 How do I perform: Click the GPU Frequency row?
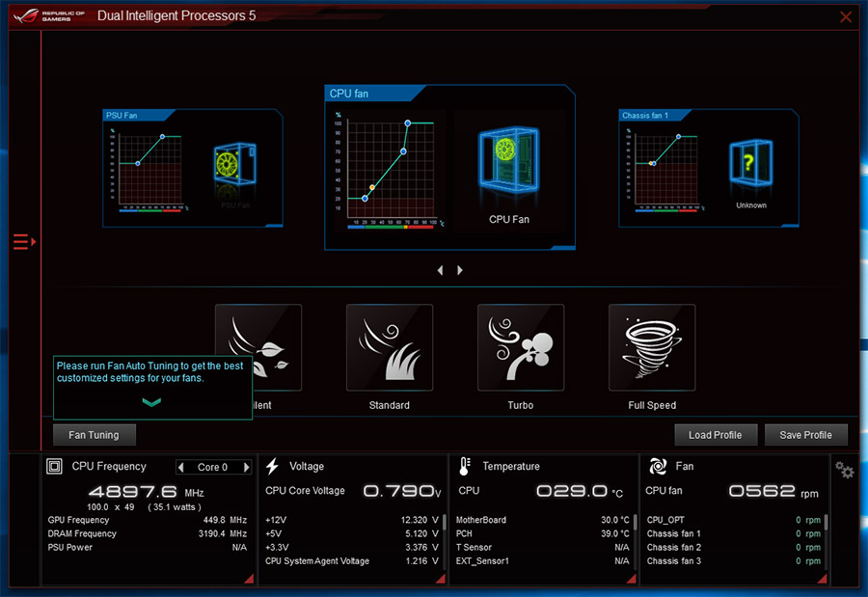tap(148, 520)
